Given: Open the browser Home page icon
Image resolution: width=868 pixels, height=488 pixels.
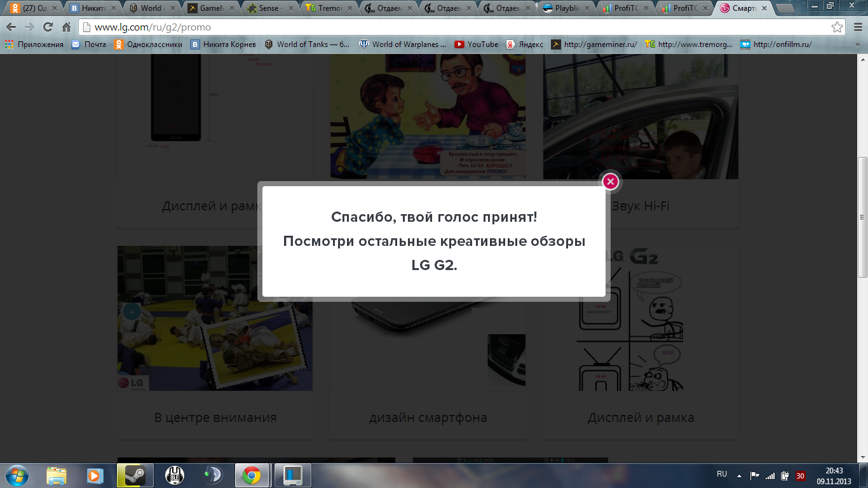Looking at the screenshot, I should pyautogui.click(x=66, y=27).
